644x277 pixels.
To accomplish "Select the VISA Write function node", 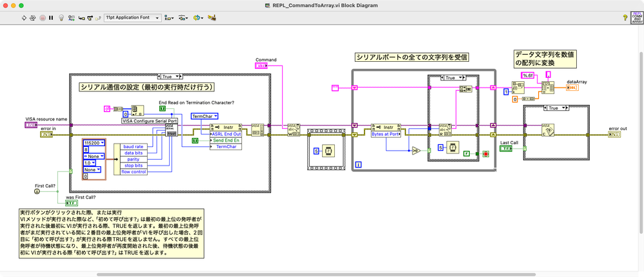I will tap(293, 129).
